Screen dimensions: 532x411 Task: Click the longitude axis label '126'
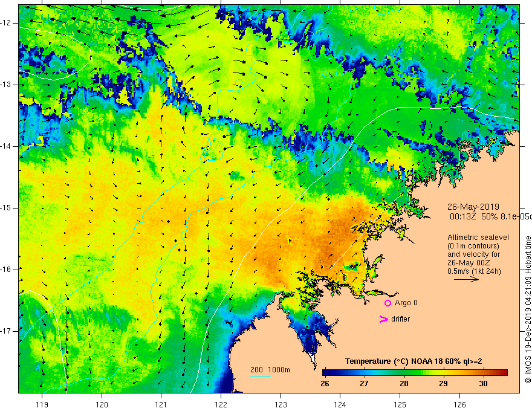coord(459,404)
